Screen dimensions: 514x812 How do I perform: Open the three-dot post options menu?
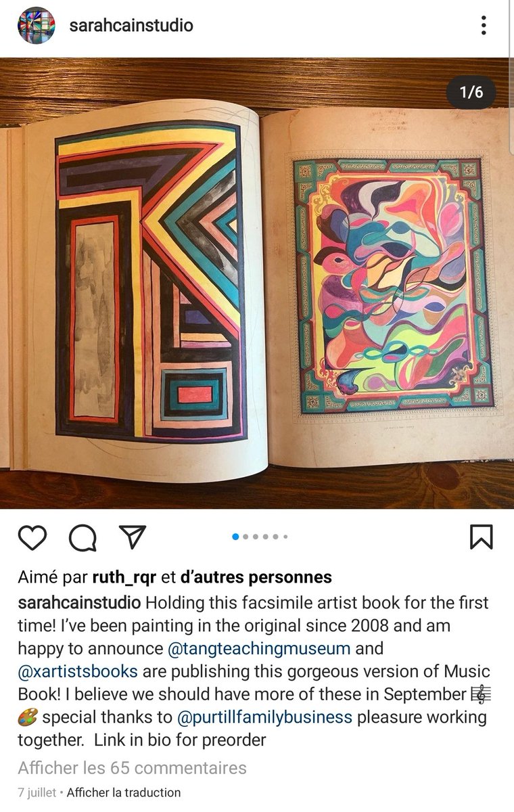pyautogui.click(x=484, y=26)
